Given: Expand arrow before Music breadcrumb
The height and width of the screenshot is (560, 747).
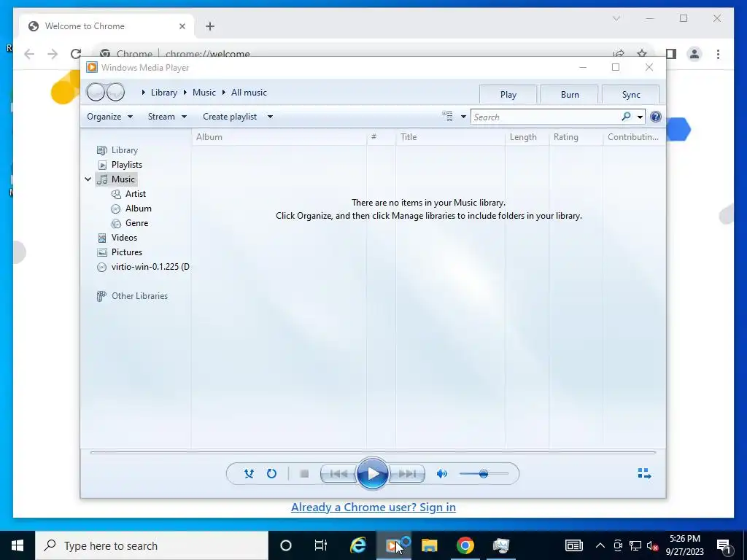Looking at the screenshot, I should click(x=185, y=93).
